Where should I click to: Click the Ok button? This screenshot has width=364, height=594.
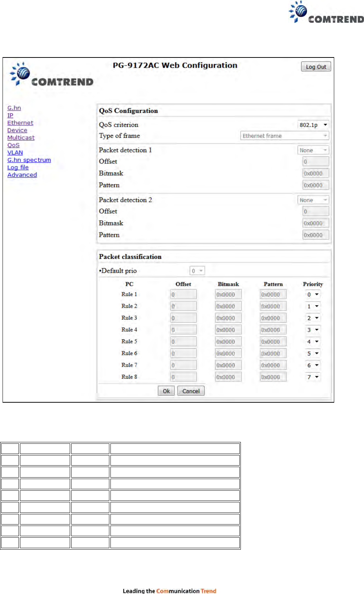point(166,391)
